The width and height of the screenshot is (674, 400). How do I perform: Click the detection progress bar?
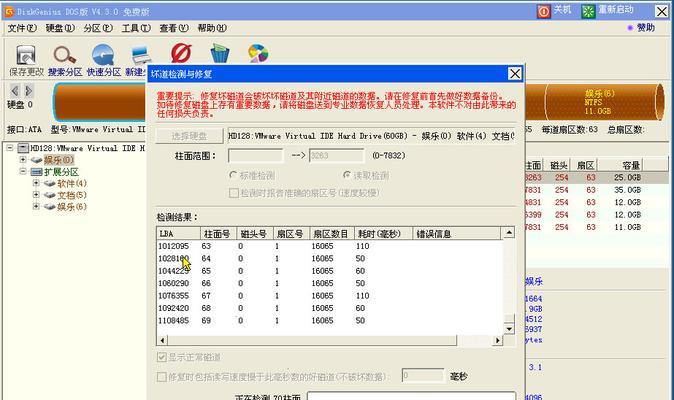click(411, 396)
